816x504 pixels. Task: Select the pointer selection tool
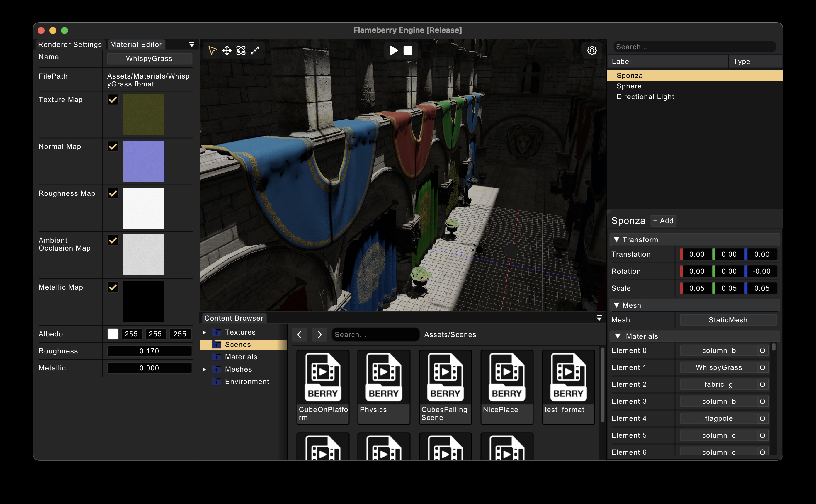(212, 50)
